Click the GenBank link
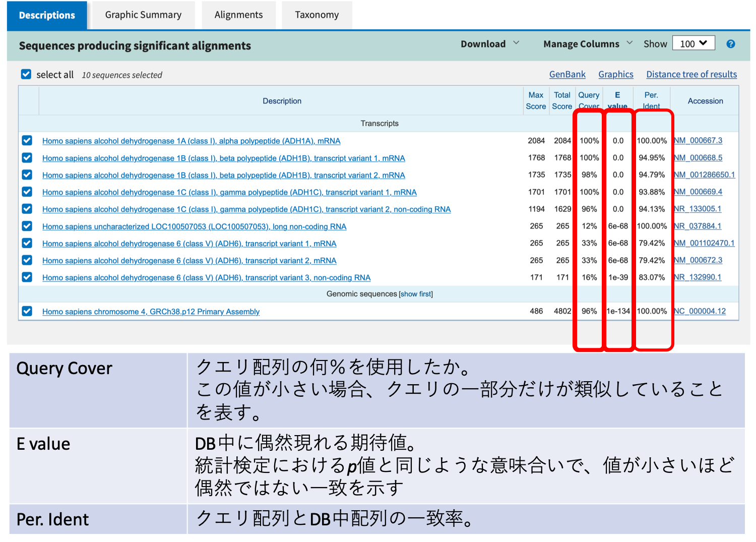The width and height of the screenshot is (756, 542). pyautogui.click(x=567, y=75)
